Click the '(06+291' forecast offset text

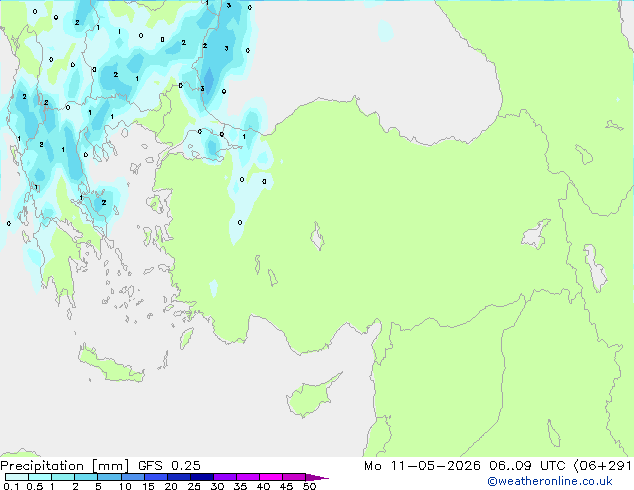602,466
